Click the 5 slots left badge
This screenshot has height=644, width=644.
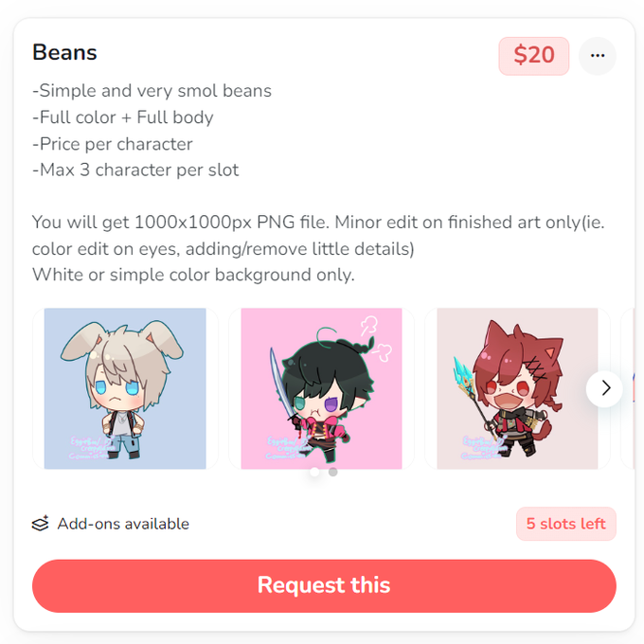tap(566, 524)
